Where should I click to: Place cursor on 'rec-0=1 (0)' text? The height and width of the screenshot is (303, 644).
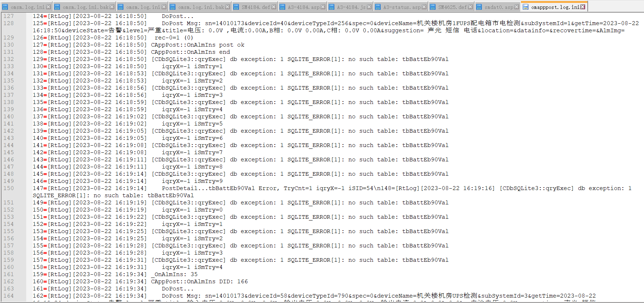pos(174,38)
